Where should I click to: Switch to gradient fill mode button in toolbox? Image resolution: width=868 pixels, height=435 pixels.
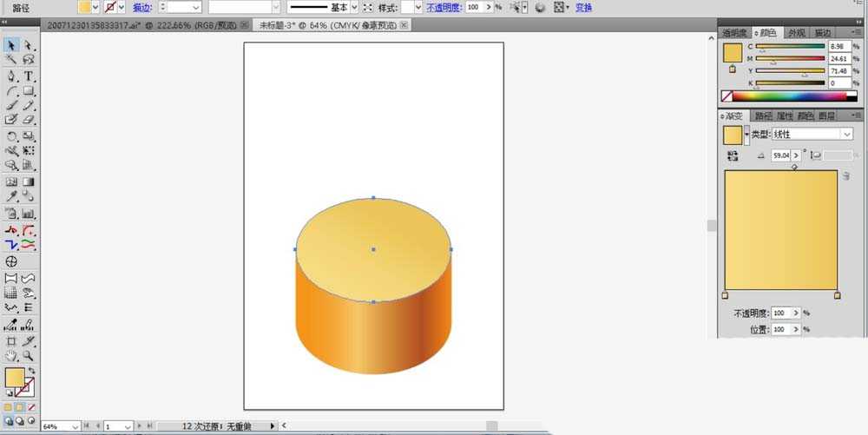click(19, 407)
